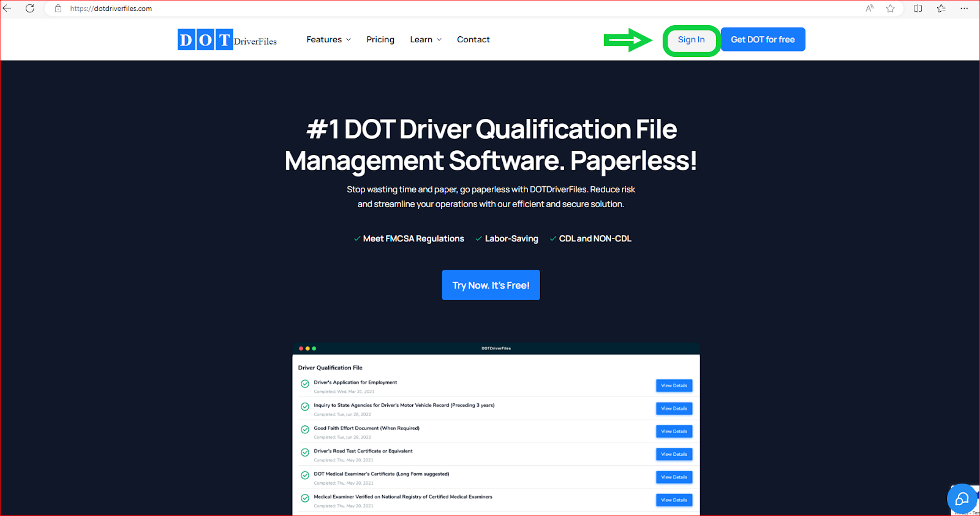View Details for Good Faith Effort Document
Viewport: 980px width, 516px height.
point(674,431)
